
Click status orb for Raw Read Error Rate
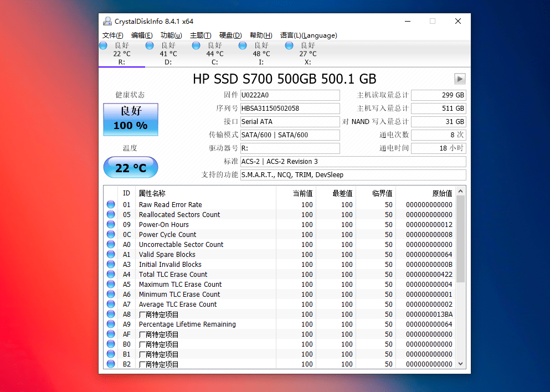[111, 204]
